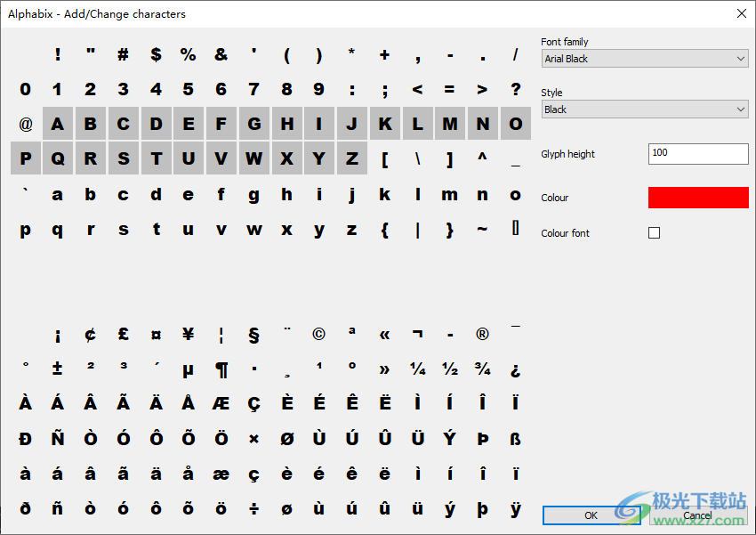Select the tilde ~ glyph
The image size is (756, 535).
482,229
